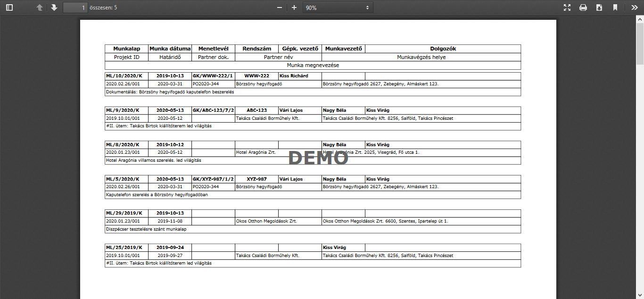Image resolution: width=644 pixels, height=299 pixels.
Task: Print the document
Action: pyautogui.click(x=583, y=8)
